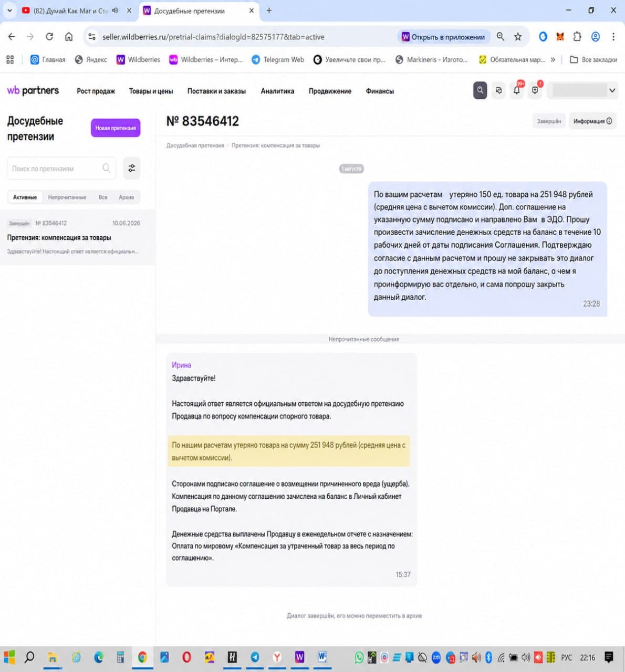625x672 pixels.
Task: Expand the tab search dropdown arrow
Action: pyautogui.click(x=9, y=10)
